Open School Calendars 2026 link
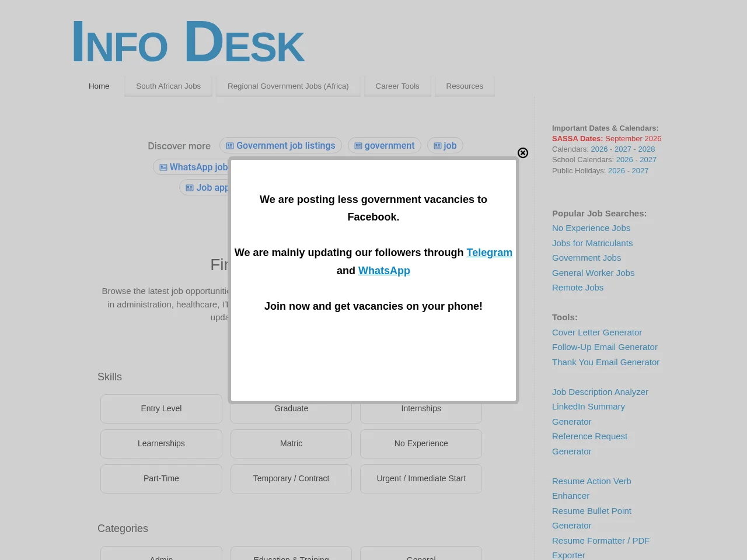Screen dimensions: 747x560 [x=624, y=159]
